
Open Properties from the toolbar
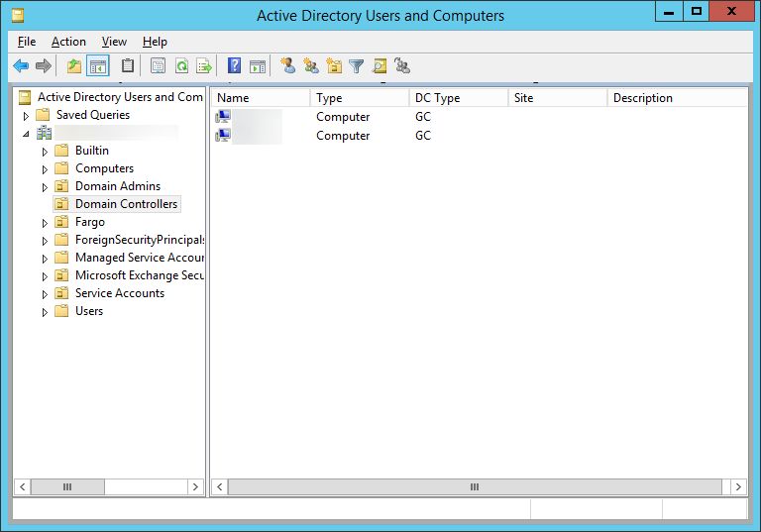point(158,65)
